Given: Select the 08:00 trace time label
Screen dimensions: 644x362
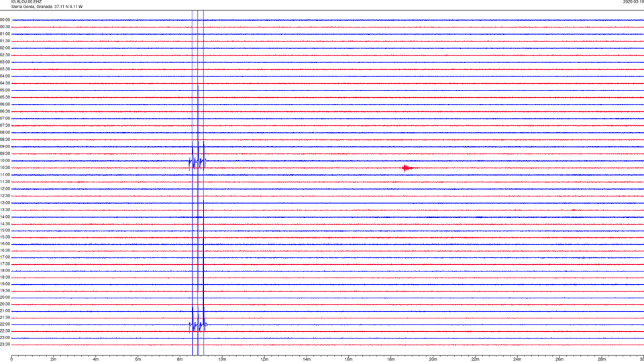Looking at the screenshot, I should click(5, 133).
